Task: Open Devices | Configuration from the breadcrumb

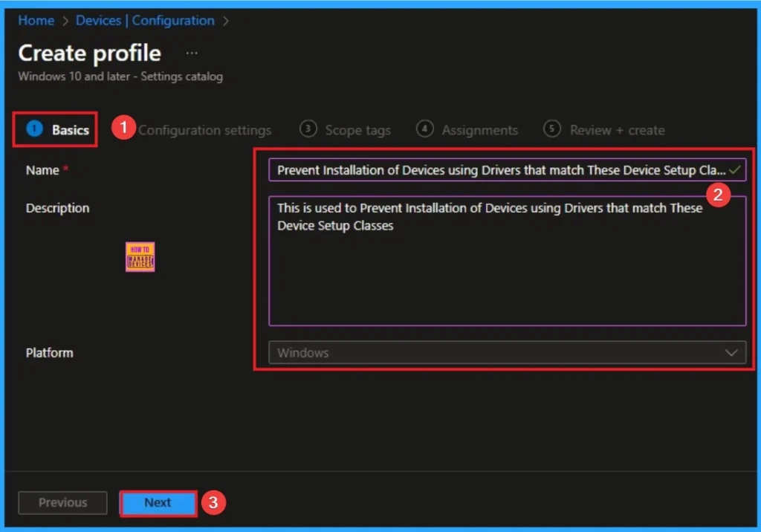Action: click(145, 21)
